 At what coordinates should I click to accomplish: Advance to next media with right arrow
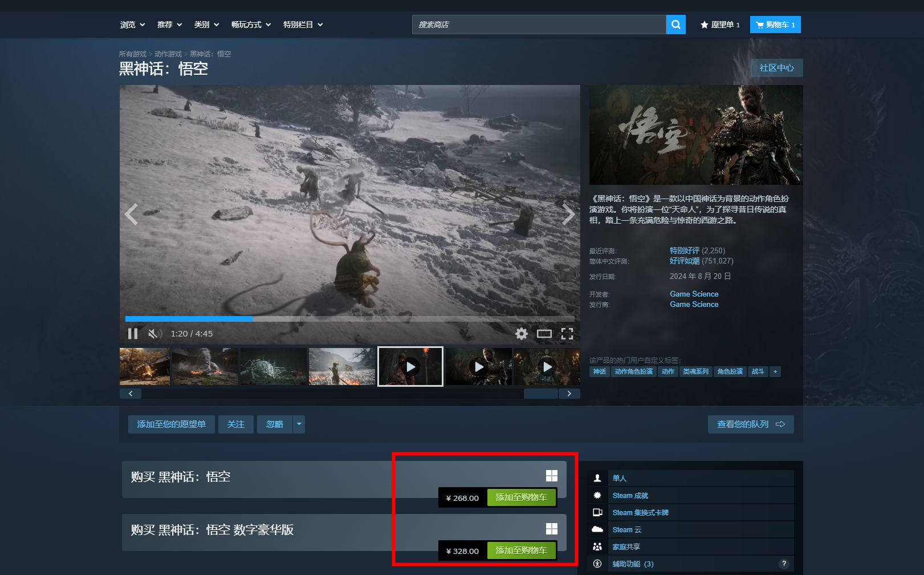568,214
